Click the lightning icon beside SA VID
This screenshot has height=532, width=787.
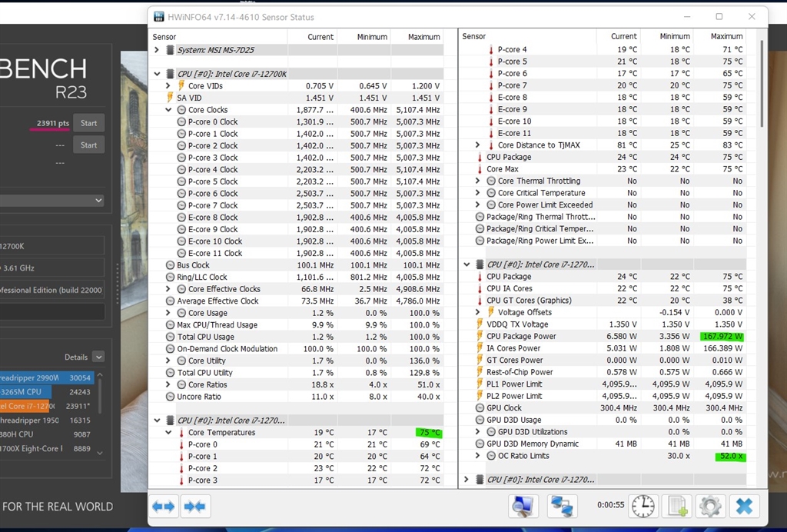pyautogui.click(x=170, y=98)
